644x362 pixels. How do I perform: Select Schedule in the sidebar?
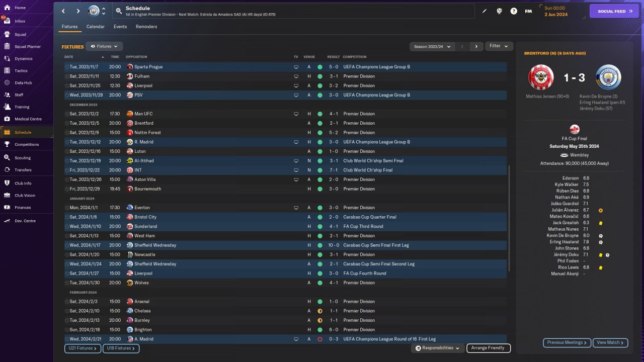coord(27,132)
